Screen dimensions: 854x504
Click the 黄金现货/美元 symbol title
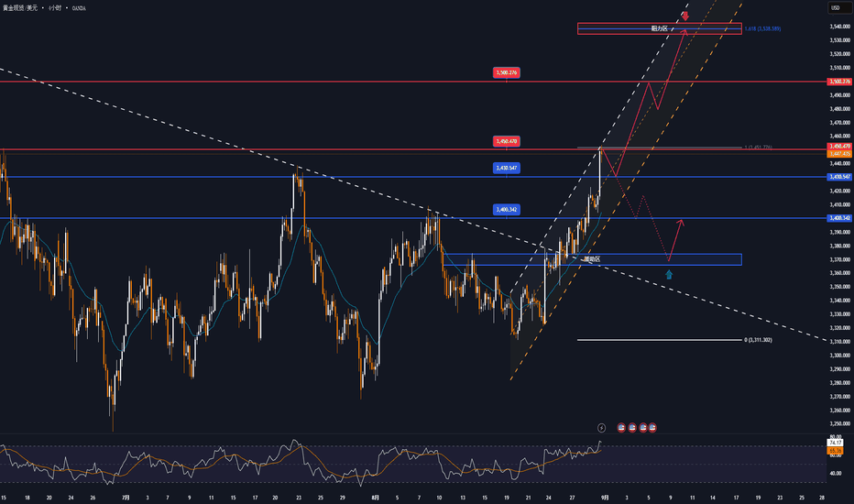[x=20, y=8]
